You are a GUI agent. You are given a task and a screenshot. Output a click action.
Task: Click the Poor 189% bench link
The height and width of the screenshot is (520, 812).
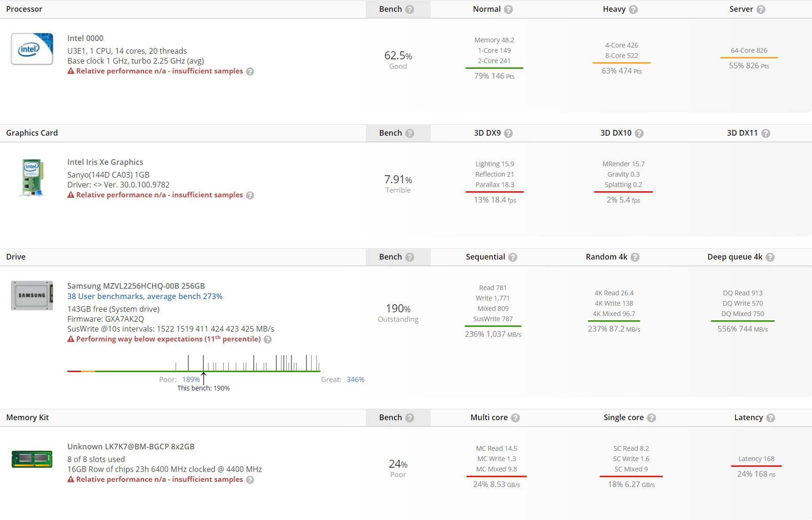pos(191,380)
